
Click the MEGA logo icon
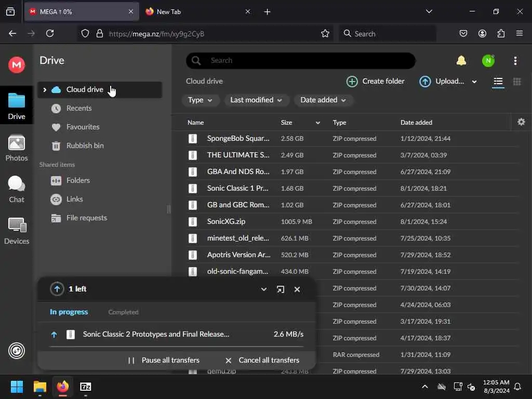point(17,64)
